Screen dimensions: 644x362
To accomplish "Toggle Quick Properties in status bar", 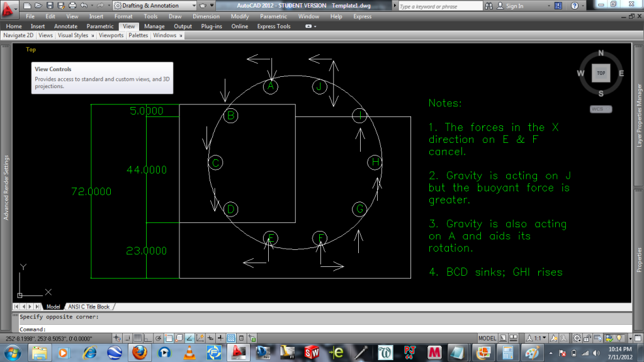I will 242,338.
